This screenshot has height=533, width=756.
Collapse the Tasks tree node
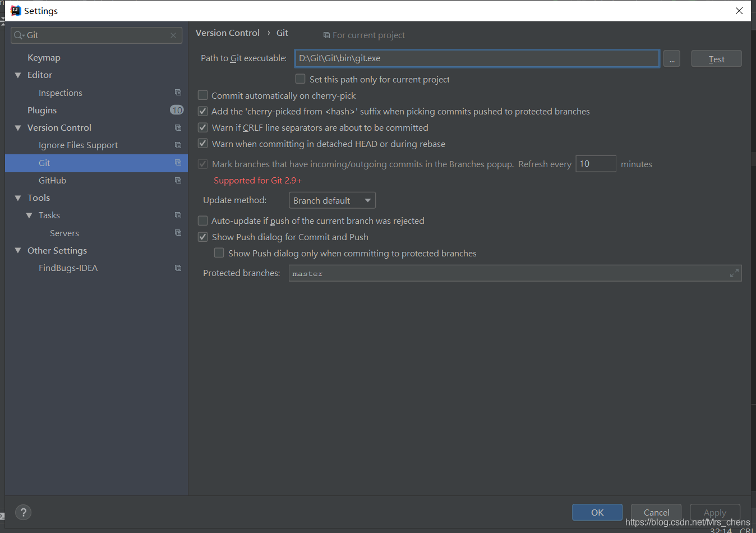tap(29, 215)
